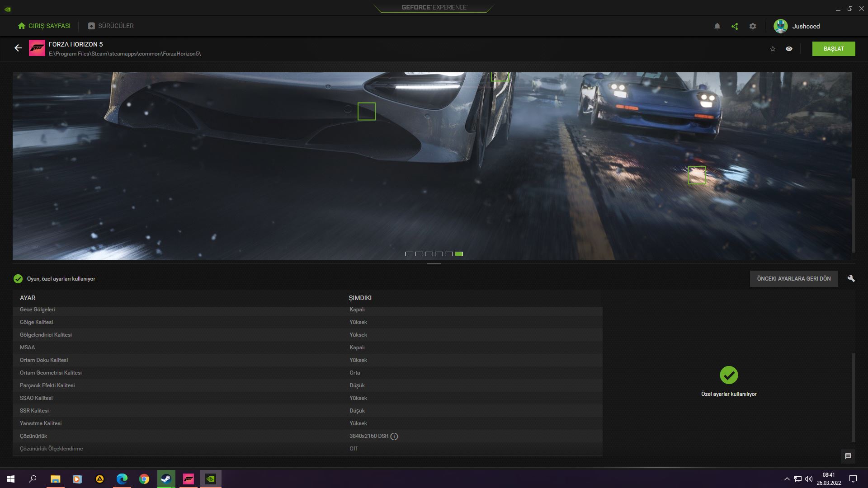Image resolution: width=868 pixels, height=488 pixels.
Task: Click the back arrow next to Forza Horizon 5
Action: click(18, 48)
